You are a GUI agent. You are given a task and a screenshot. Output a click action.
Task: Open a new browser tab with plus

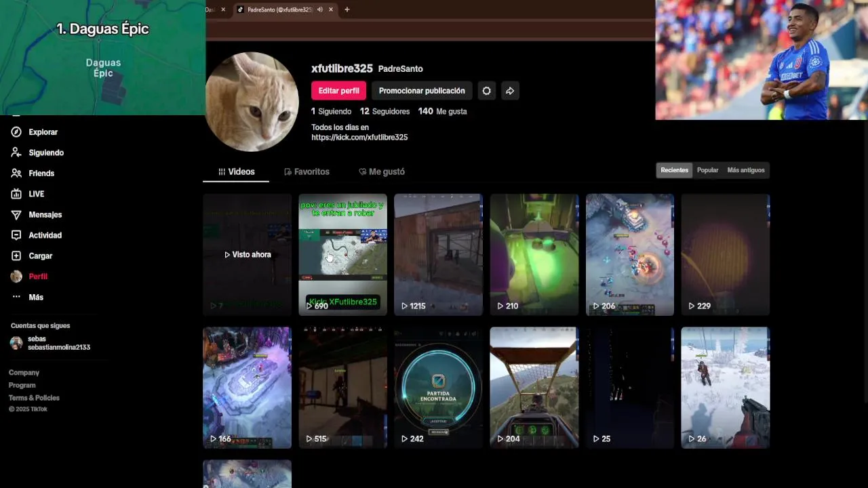click(x=347, y=9)
